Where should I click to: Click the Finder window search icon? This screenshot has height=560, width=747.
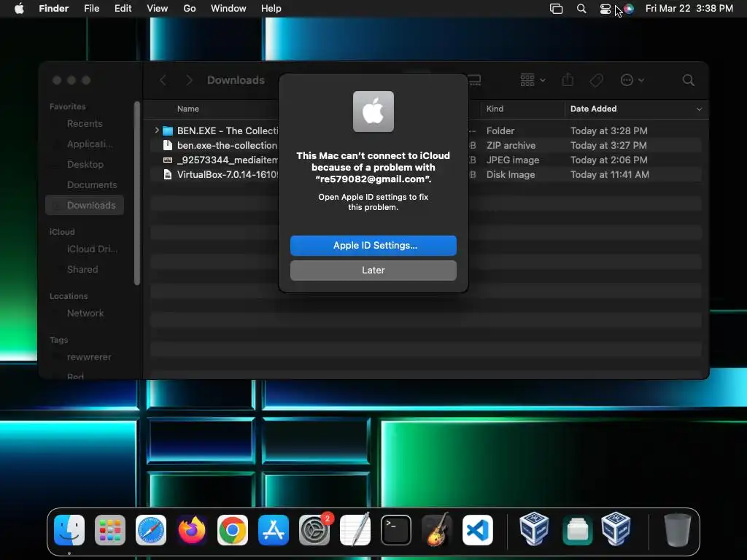689,80
